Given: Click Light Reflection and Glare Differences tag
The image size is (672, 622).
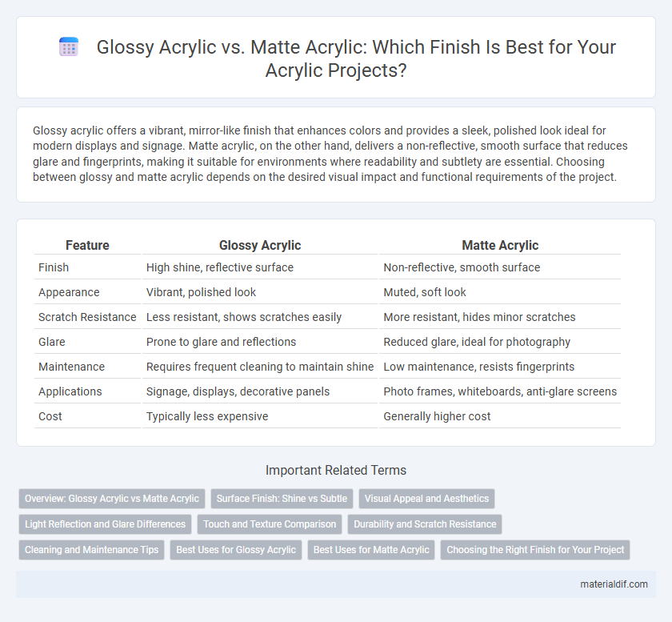Looking at the screenshot, I should (x=105, y=524).
